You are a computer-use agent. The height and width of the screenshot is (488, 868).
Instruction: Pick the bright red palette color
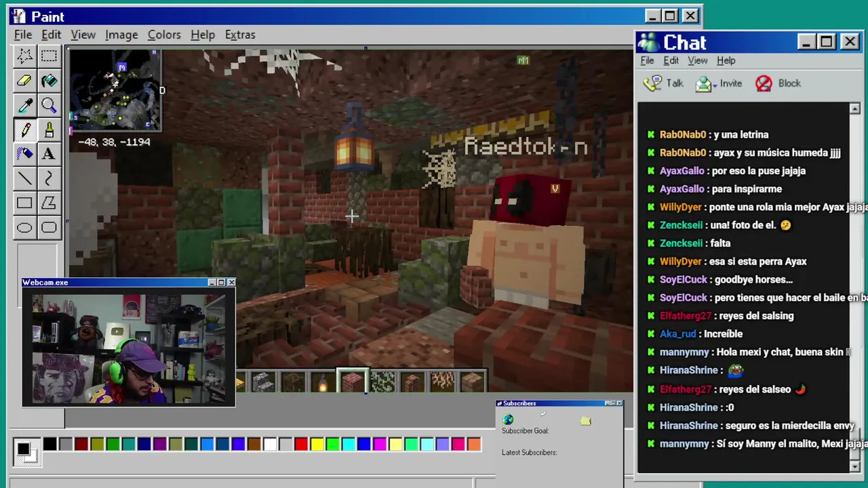click(301, 445)
